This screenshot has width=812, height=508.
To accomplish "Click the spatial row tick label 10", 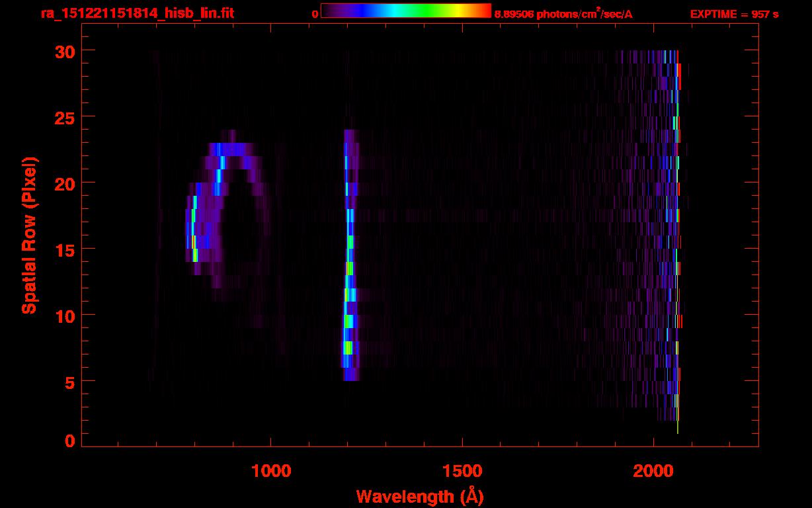I will click(63, 316).
